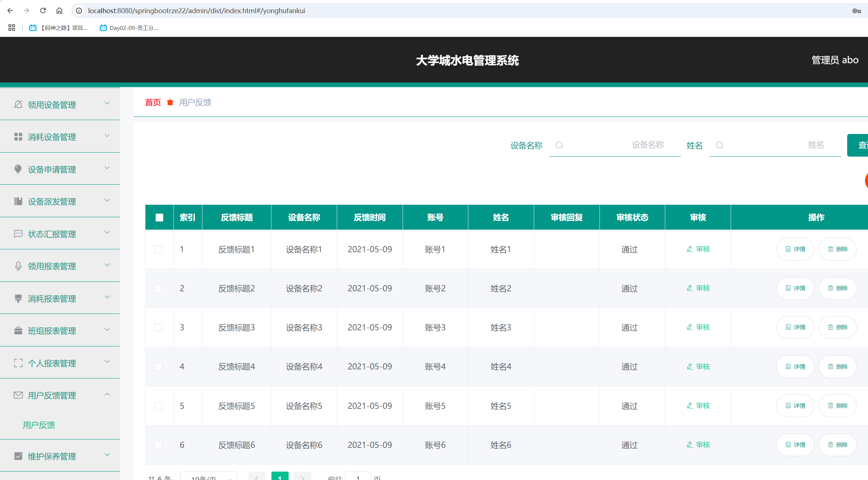868x480 pixels.
Task: Click 详情 button for row 6
Action: [x=795, y=445]
